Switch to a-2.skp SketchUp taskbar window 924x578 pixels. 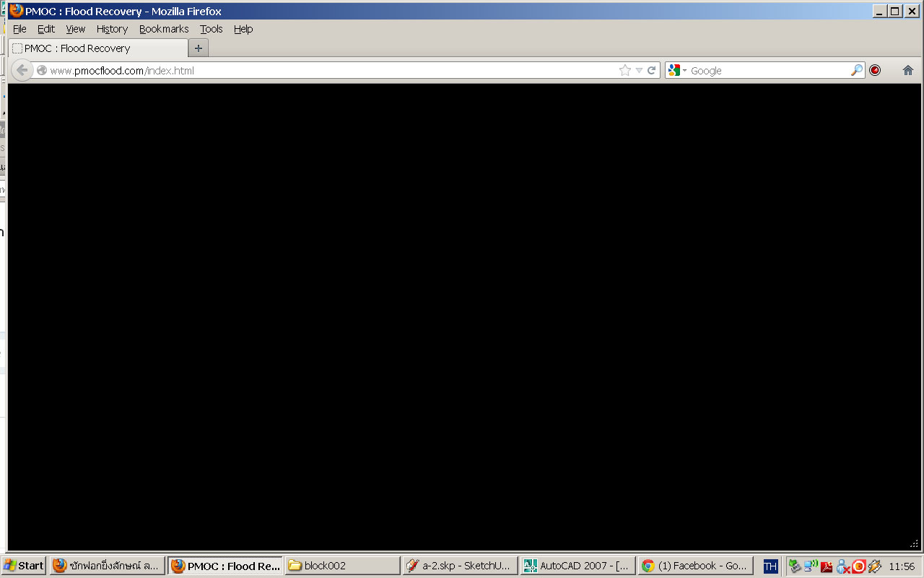tap(460, 566)
